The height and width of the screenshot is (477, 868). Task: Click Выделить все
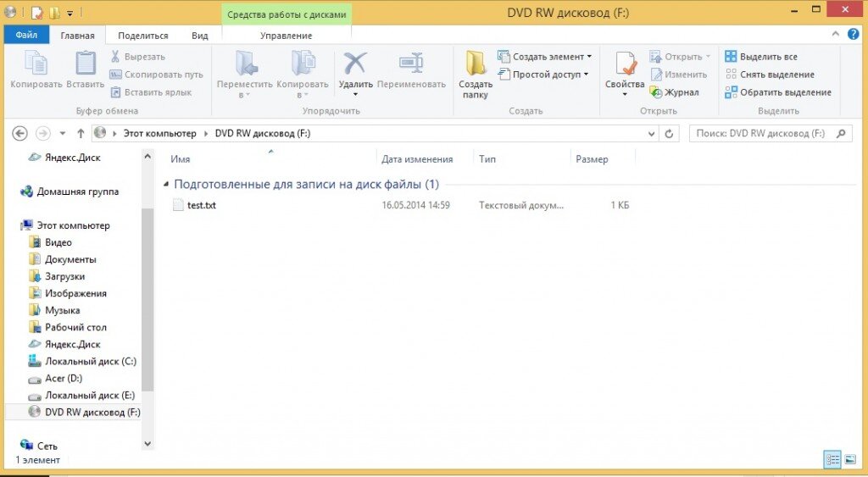761,57
